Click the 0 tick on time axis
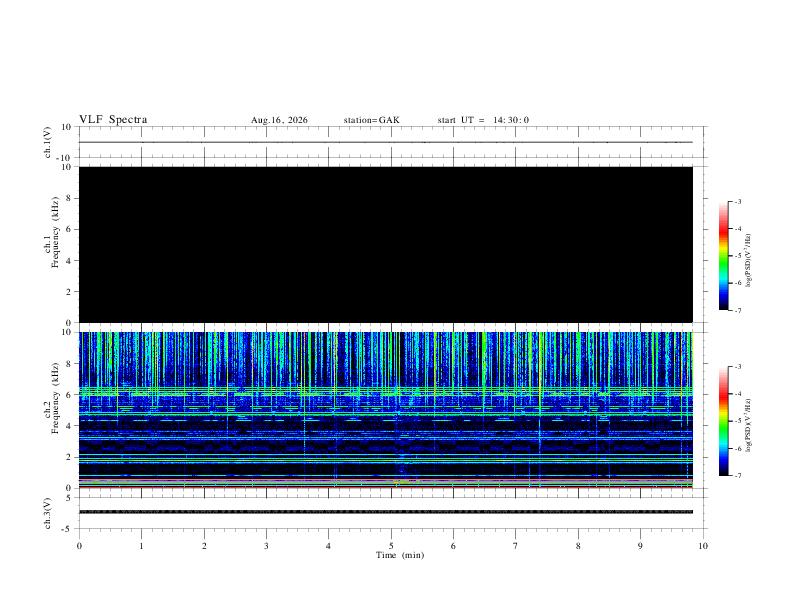The image size is (792, 612). click(79, 546)
